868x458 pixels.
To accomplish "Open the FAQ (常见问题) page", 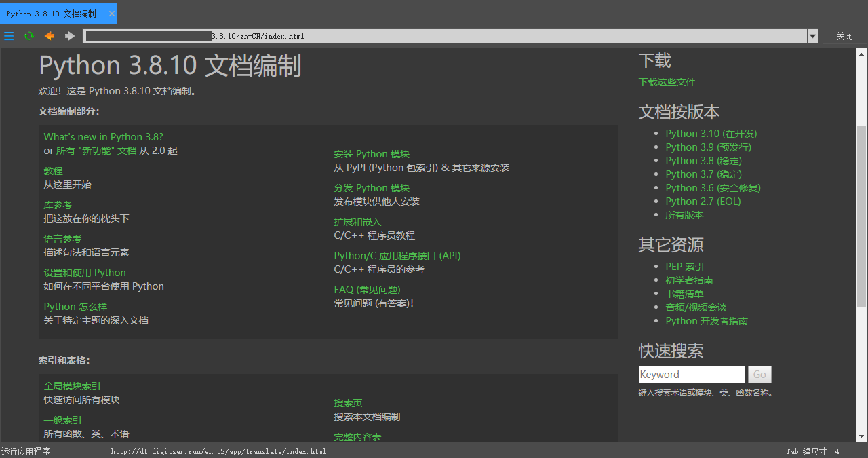I will pyautogui.click(x=367, y=289).
